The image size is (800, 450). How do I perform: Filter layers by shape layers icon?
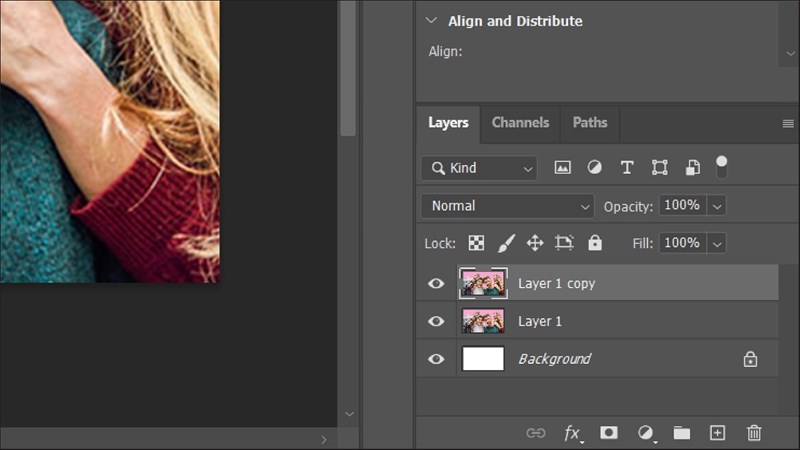point(659,167)
